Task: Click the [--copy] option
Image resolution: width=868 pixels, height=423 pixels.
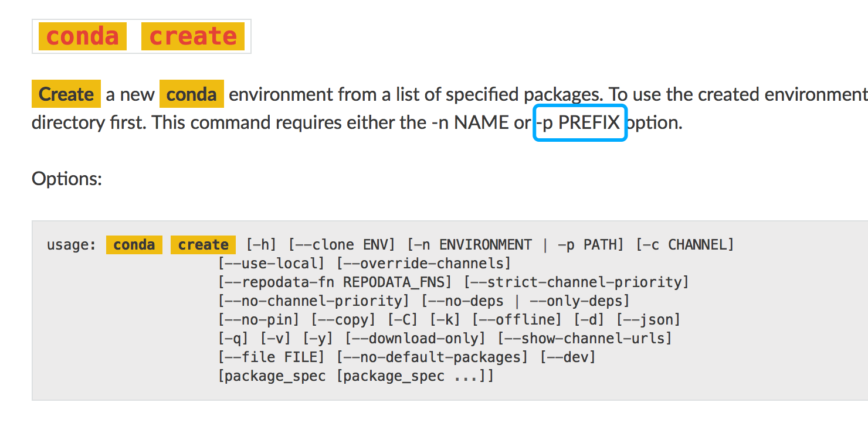Action: tap(343, 319)
